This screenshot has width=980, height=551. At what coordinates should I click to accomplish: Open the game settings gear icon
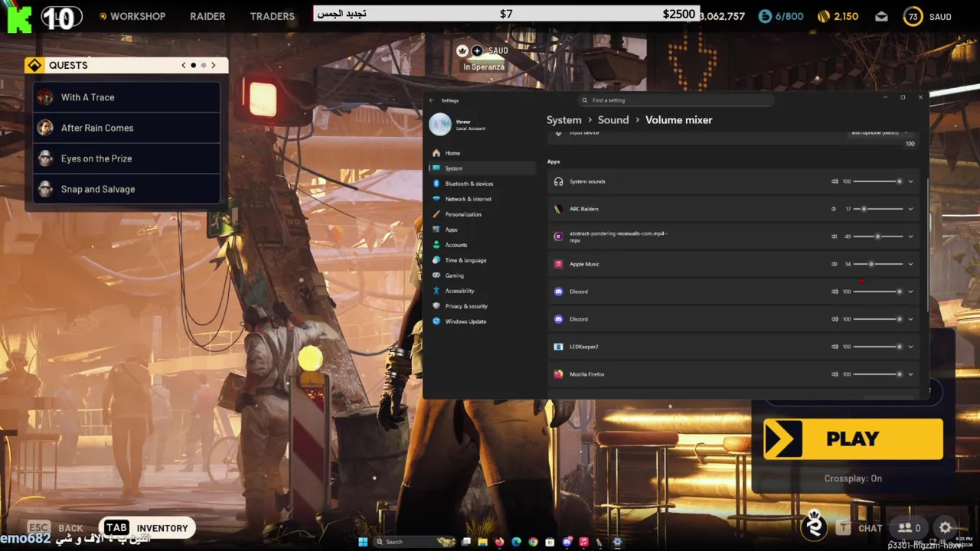click(946, 528)
